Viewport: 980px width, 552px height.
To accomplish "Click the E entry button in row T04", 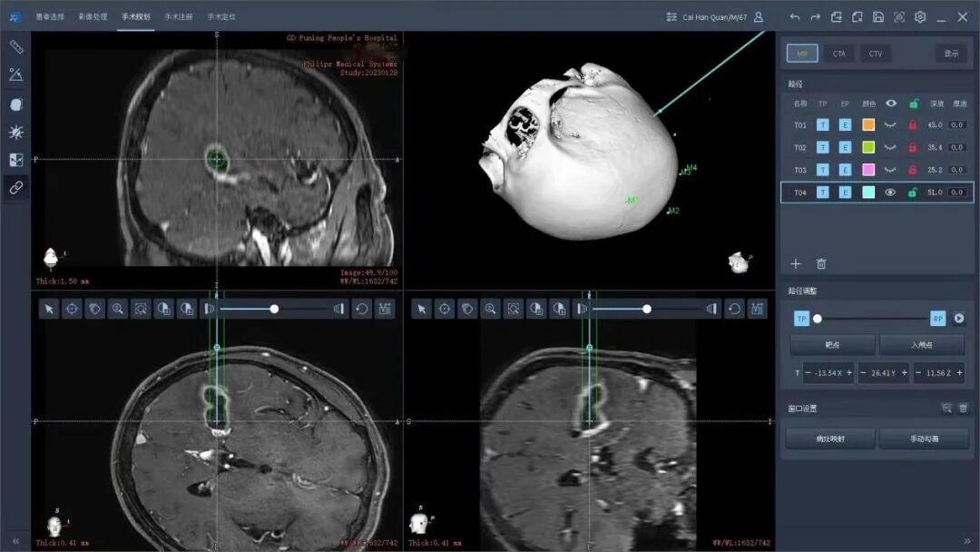I will click(845, 192).
